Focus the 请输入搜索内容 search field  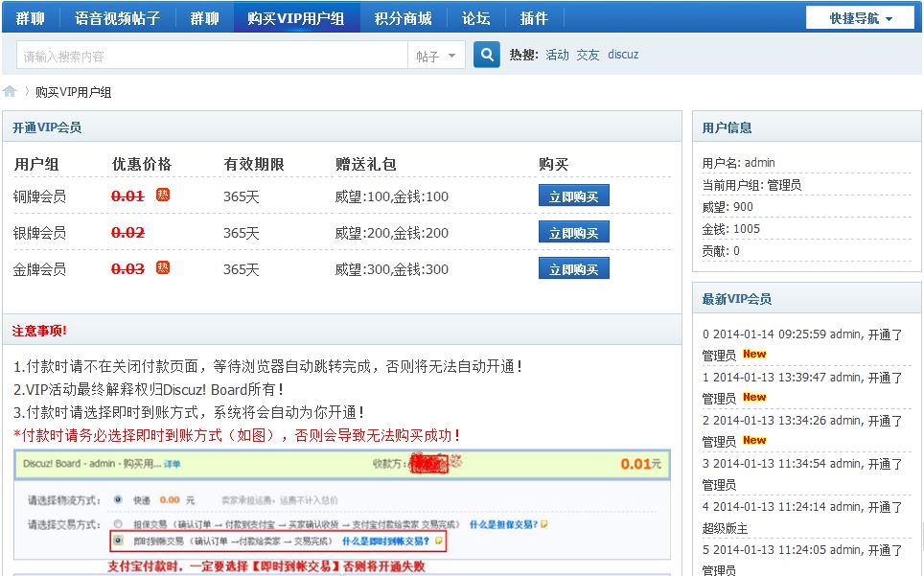[212, 56]
